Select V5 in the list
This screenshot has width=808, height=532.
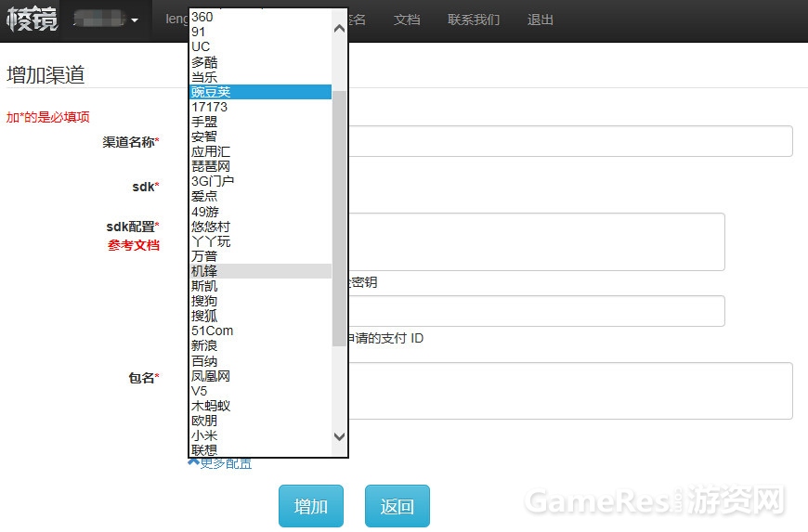[261, 390]
